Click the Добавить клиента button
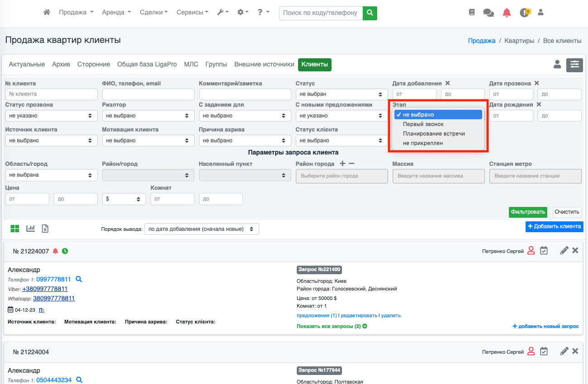The image size is (588, 384). [554, 226]
